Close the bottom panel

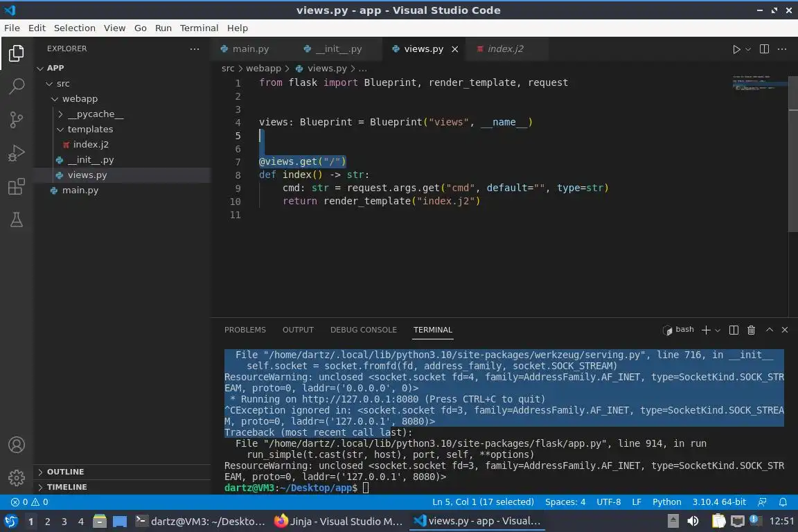point(784,330)
